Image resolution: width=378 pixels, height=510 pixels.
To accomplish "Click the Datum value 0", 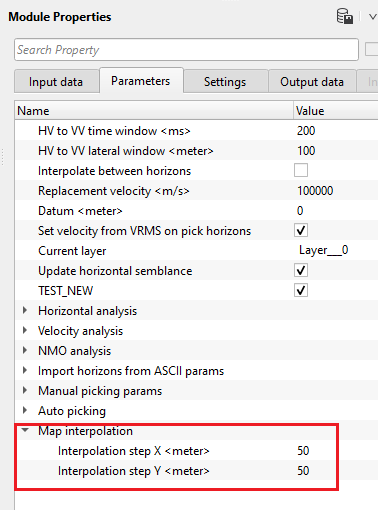I will click(300, 211).
